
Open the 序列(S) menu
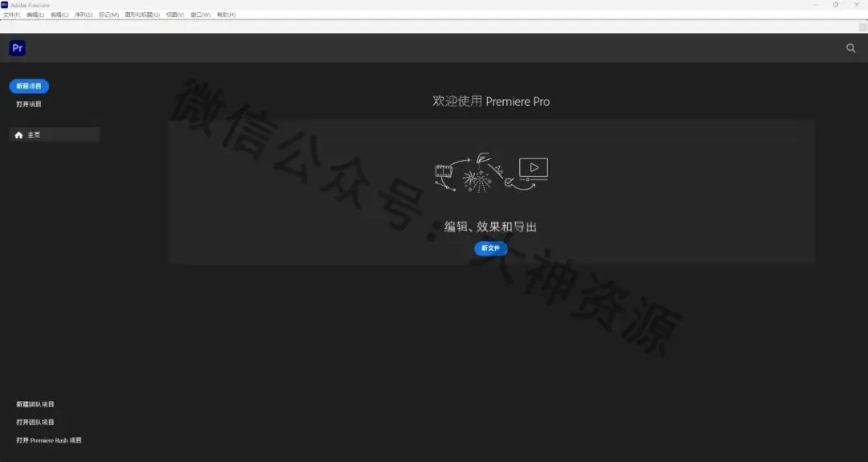(84, 15)
